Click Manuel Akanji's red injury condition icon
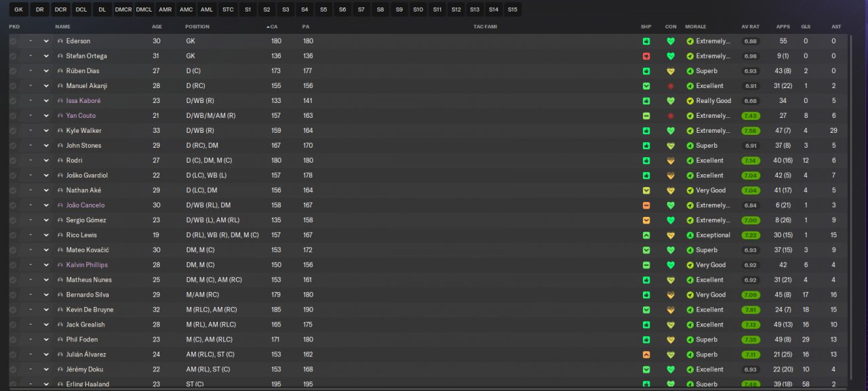 tap(671, 86)
